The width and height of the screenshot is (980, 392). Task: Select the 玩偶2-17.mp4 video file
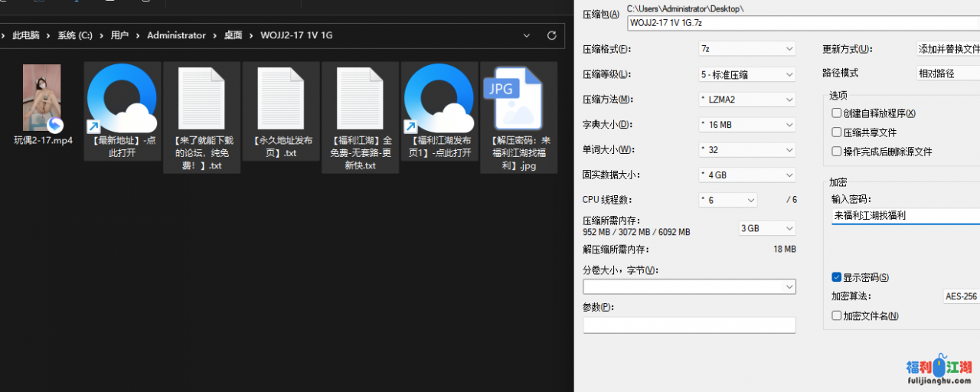click(42, 98)
